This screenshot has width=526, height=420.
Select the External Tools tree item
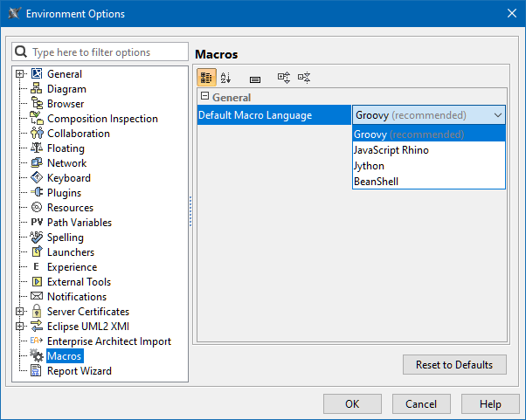coord(79,281)
